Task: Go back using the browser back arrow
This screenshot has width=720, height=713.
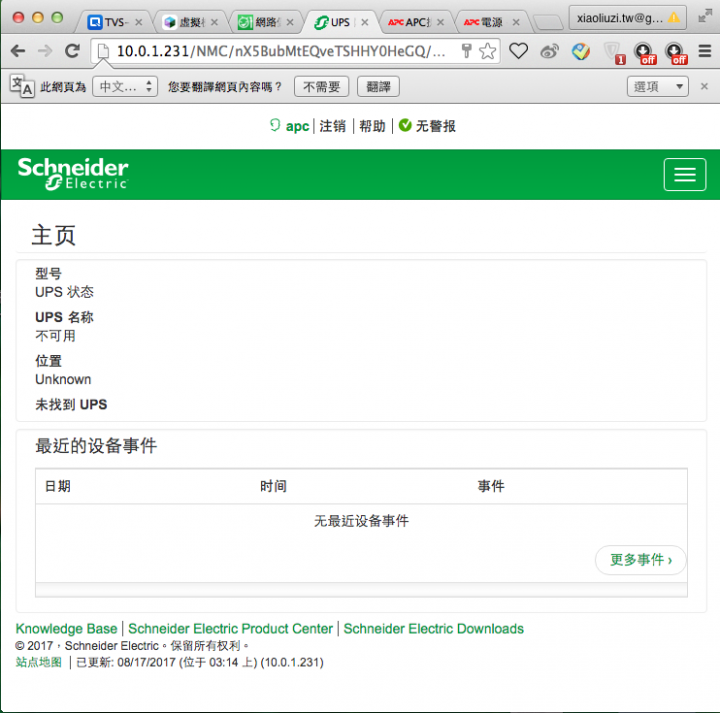Action: pos(18,51)
